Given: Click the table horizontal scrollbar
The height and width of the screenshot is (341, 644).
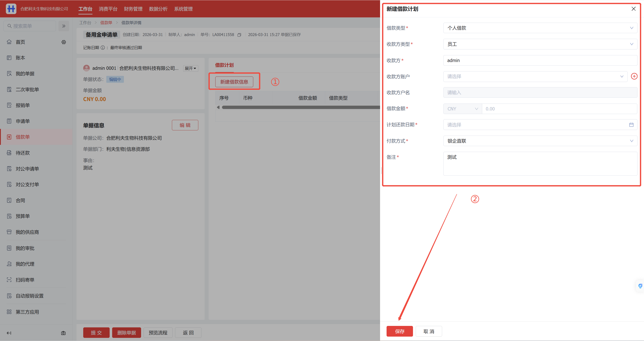Looking at the screenshot, I should (x=300, y=107).
